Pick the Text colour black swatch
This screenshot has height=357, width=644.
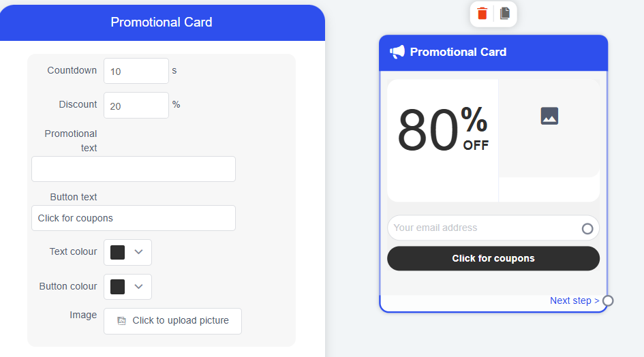pos(118,252)
